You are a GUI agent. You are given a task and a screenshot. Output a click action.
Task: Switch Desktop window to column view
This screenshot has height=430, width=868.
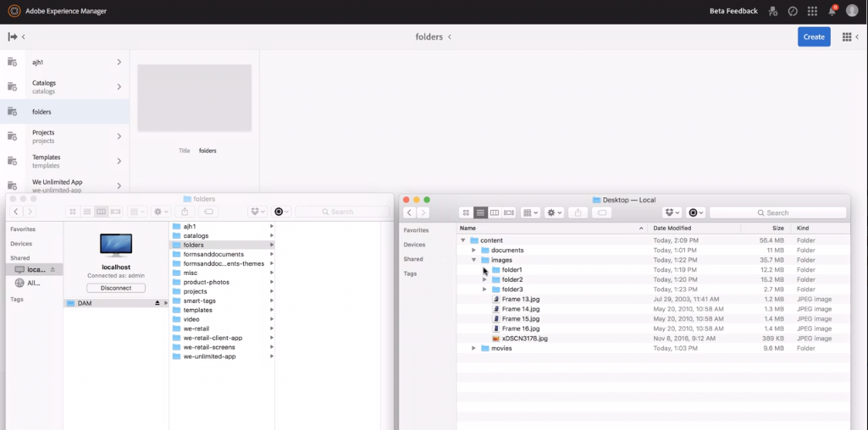click(x=495, y=212)
